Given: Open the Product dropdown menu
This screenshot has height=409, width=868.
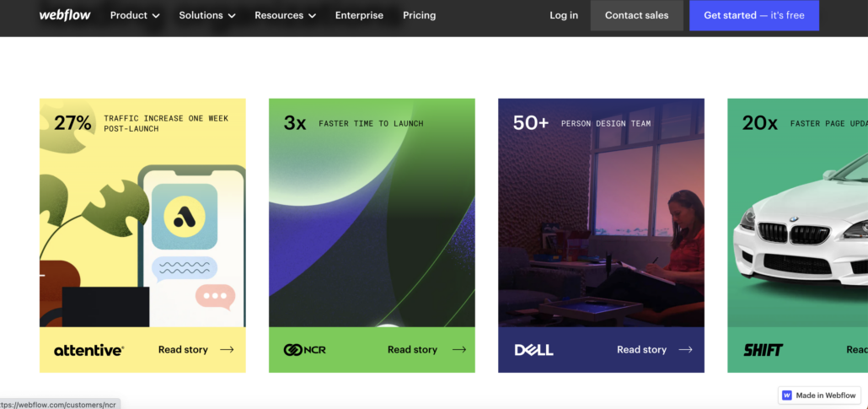Looking at the screenshot, I should [135, 15].
